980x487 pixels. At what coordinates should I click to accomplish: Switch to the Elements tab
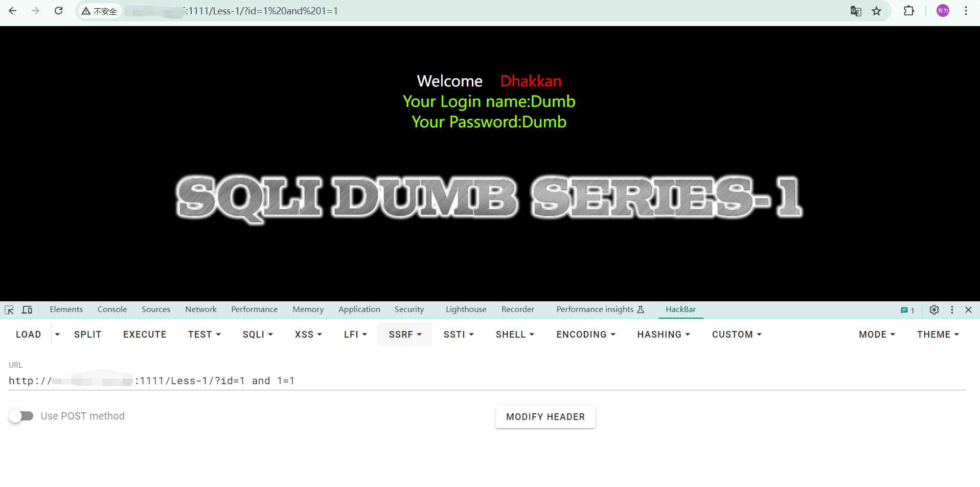click(x=66, y=309)
